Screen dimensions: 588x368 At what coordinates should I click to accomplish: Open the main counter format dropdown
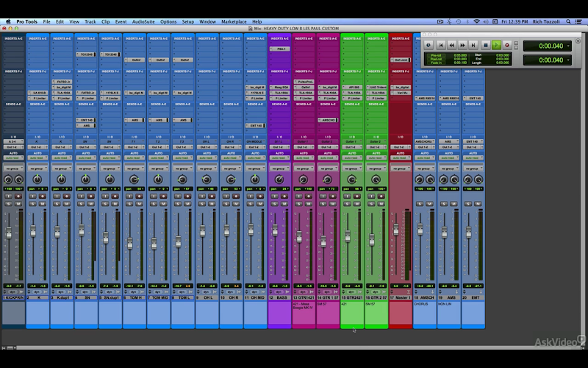(568, 46)
